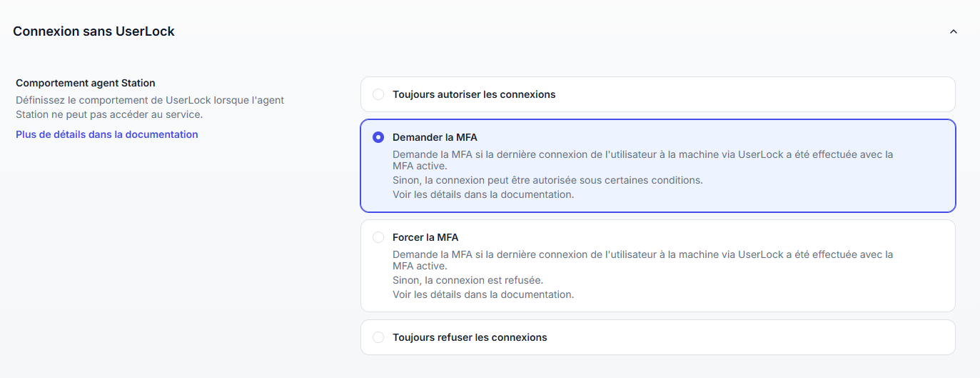980x378 pixels.
Task: Click the Toujours refuser les connexions label text
Action: coord(470,337)
